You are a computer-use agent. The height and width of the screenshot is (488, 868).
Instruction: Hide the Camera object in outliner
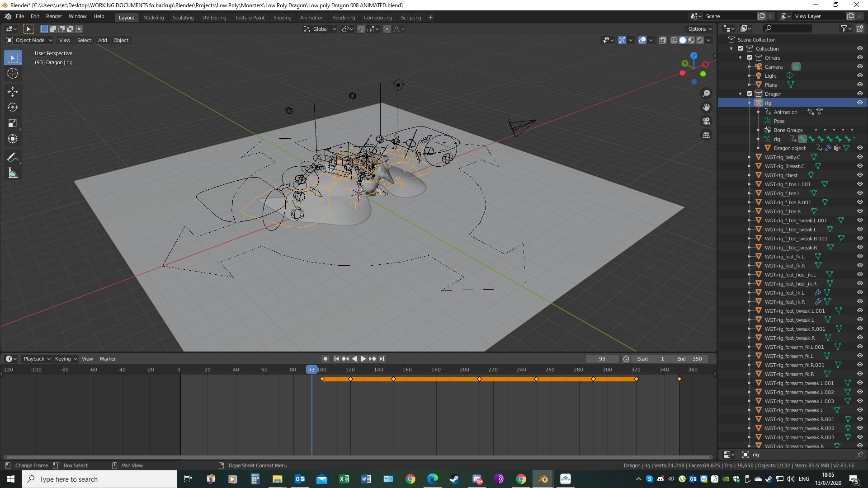point(860,66)
